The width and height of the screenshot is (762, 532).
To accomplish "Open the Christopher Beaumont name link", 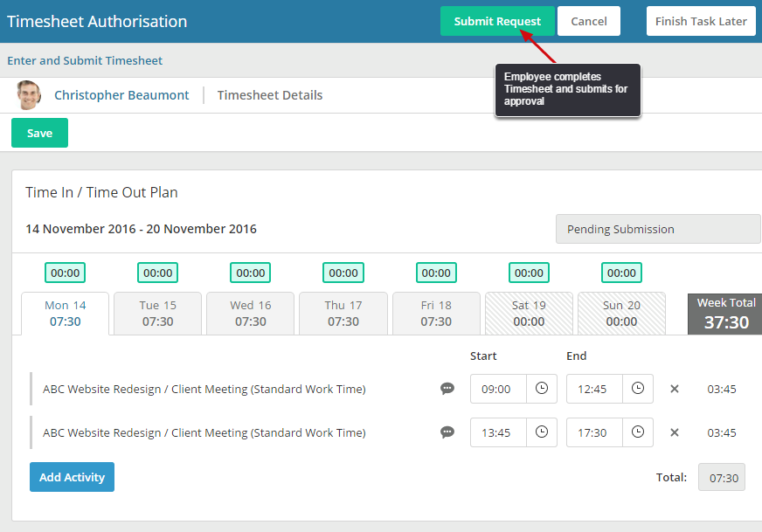I will [121, 95].
